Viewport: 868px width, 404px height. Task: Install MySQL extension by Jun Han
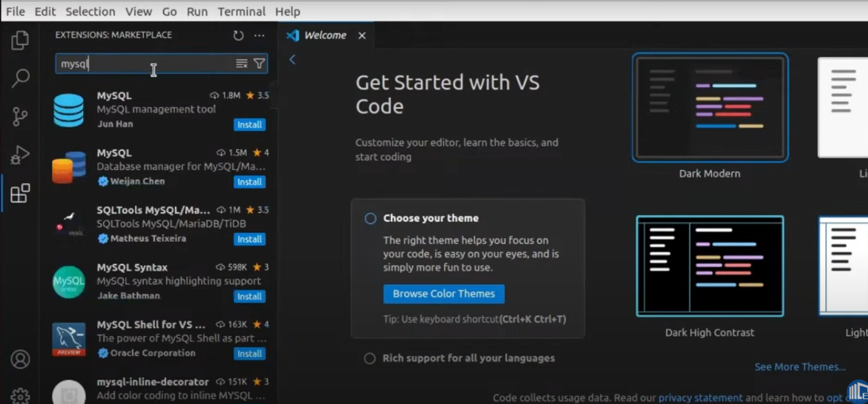coord(249,125)
